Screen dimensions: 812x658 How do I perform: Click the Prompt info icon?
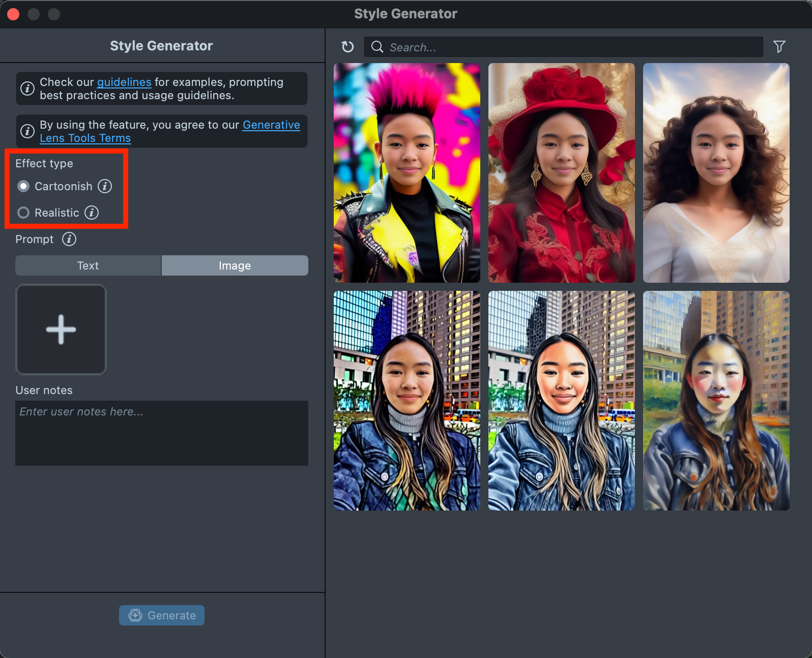pos(69,239)
